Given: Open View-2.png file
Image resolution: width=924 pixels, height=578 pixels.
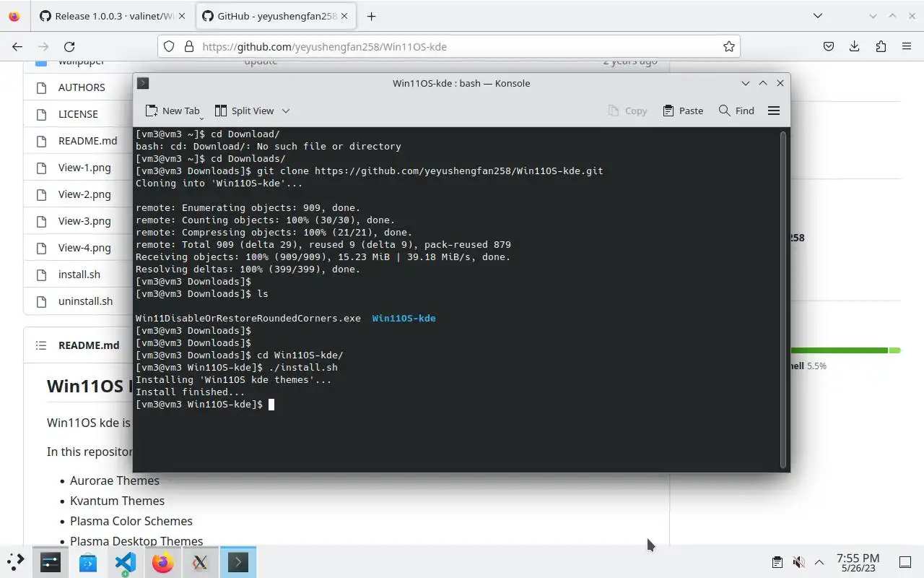Looking at the screenshot, I should [x=84, y=194].
